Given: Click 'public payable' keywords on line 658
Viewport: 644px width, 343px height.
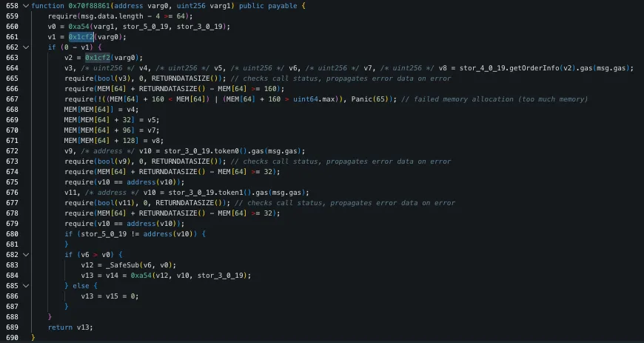Looking at the screenshot, I should pos(268,6).
